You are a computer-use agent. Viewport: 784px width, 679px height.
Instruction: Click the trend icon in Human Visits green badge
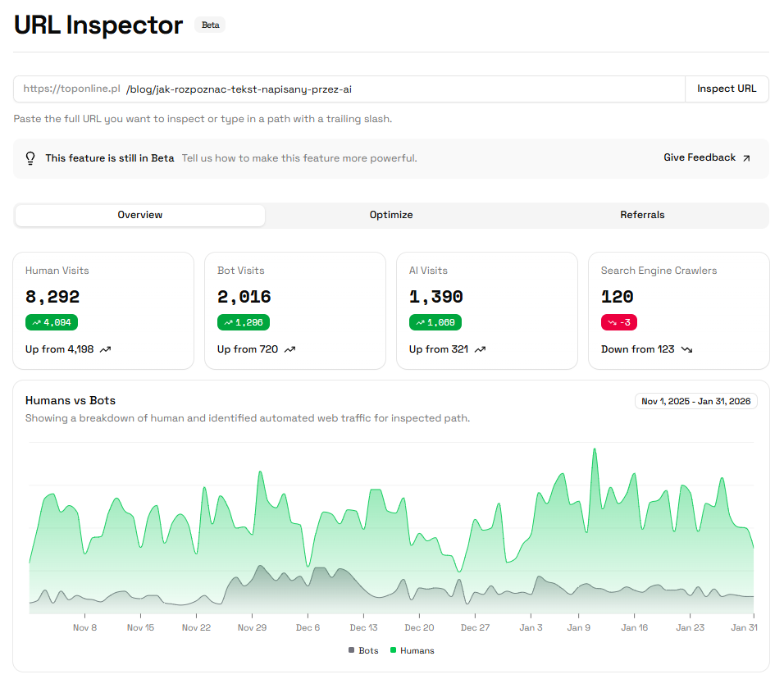coord(36,322)
